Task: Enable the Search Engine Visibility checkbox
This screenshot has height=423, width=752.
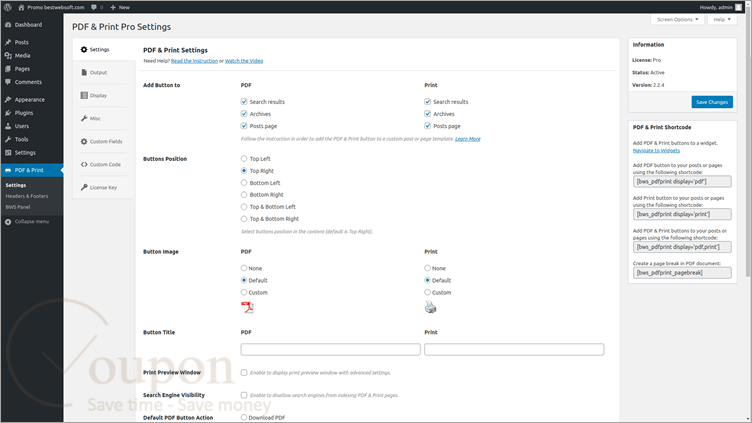Action: (244, 395)
